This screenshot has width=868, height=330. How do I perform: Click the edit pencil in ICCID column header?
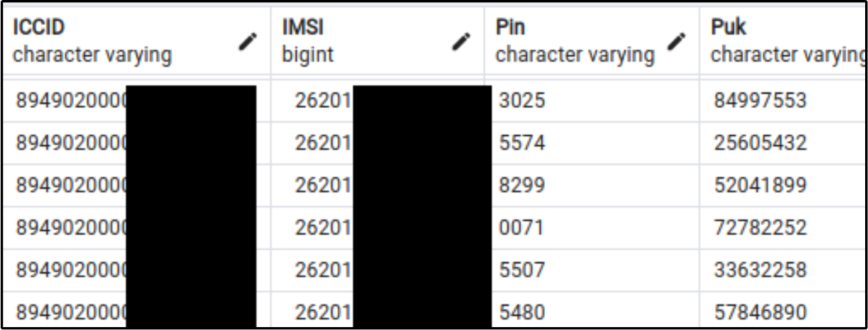click(x=248, y=43)
